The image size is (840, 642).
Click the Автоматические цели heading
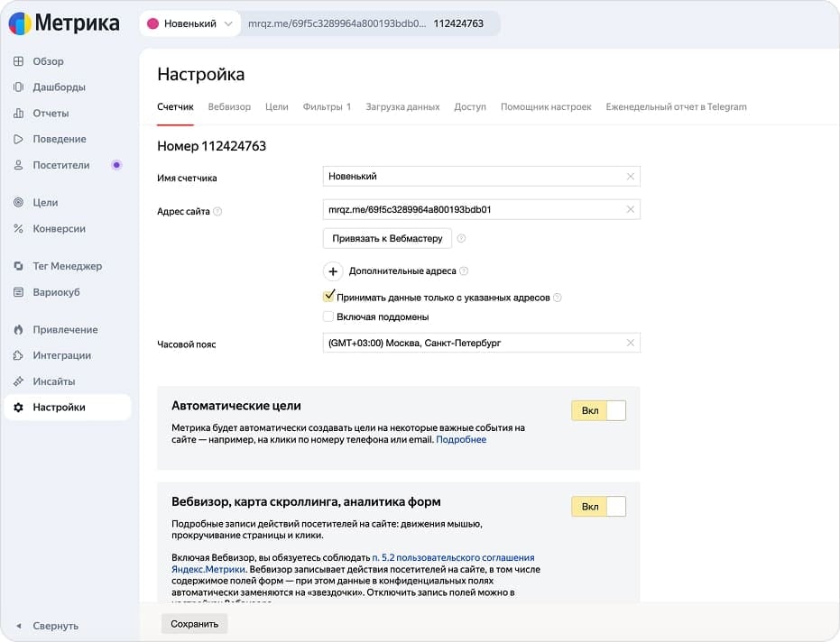tap(236, 406)
